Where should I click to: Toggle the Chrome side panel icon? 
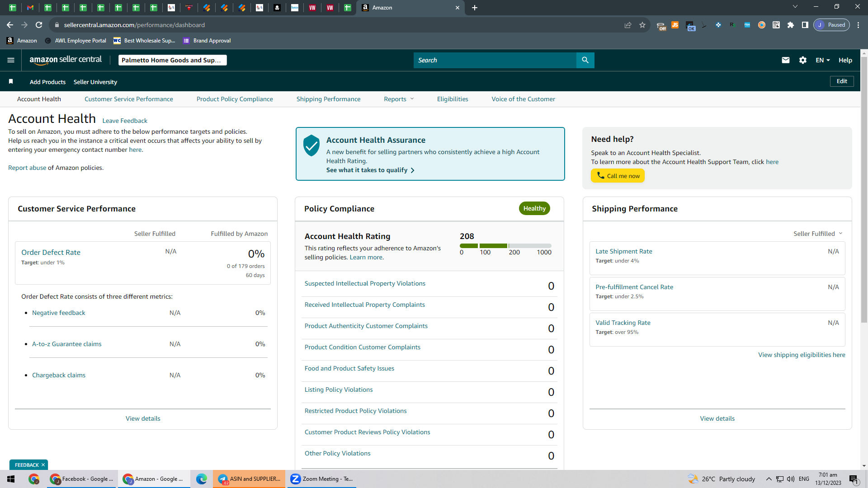tap(805, 25)
